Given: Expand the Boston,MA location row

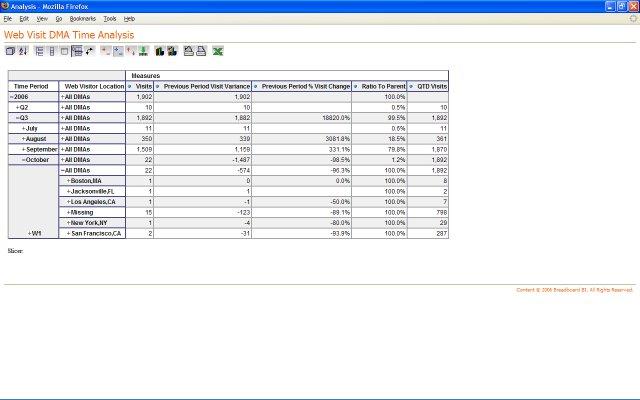Looking at the screenshot, I should tap(69, 180).
